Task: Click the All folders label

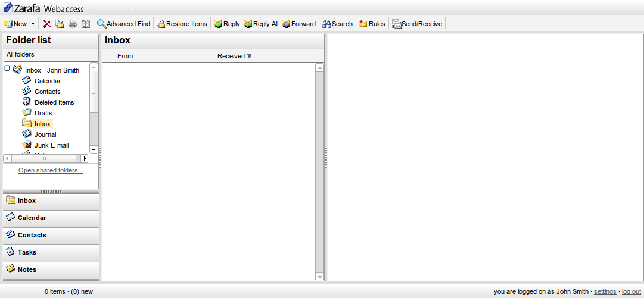Action: (20, 54)
